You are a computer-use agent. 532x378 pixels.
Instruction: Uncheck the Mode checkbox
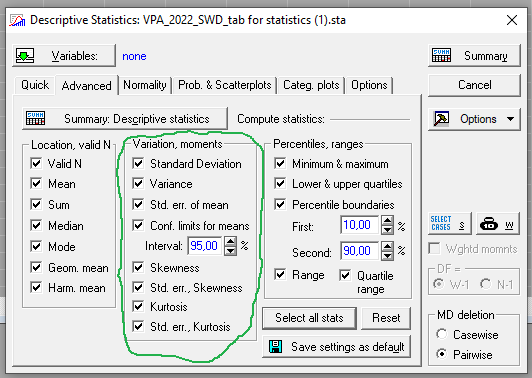(x=36, y=246)
